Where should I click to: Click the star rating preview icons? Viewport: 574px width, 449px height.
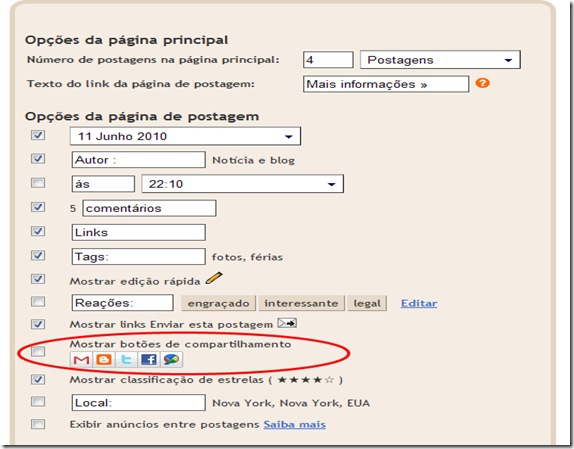coord(306,380)
